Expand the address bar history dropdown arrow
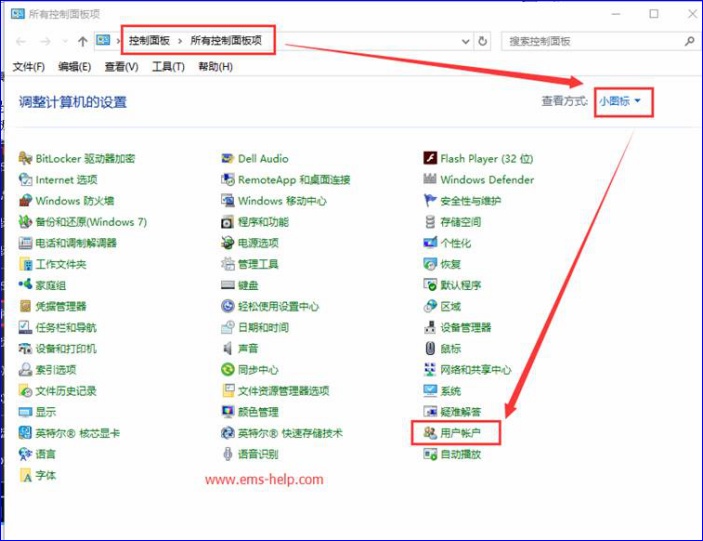 click(x=465, y=41)
